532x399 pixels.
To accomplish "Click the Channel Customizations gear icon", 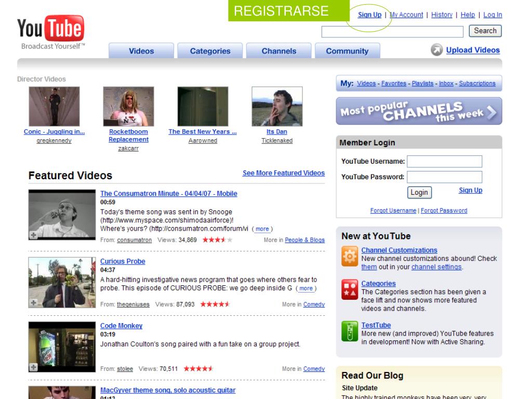I will tap(350, 256).
